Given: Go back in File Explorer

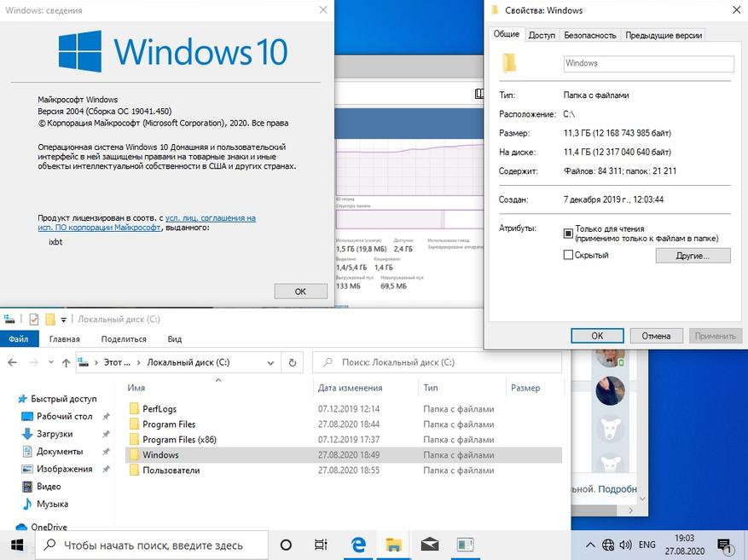Looking at the screenshot, I should tap(13, 363).
